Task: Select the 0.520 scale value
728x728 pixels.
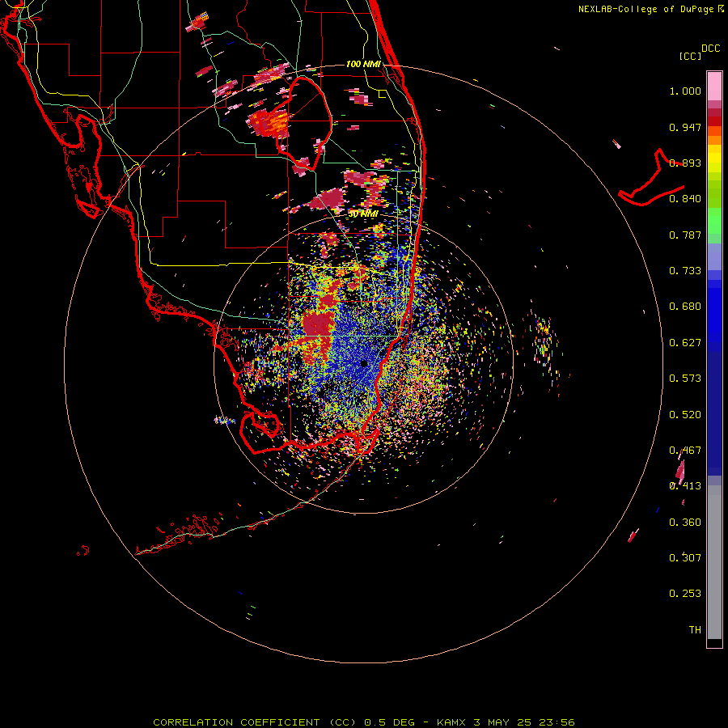Action: (685, 415)
